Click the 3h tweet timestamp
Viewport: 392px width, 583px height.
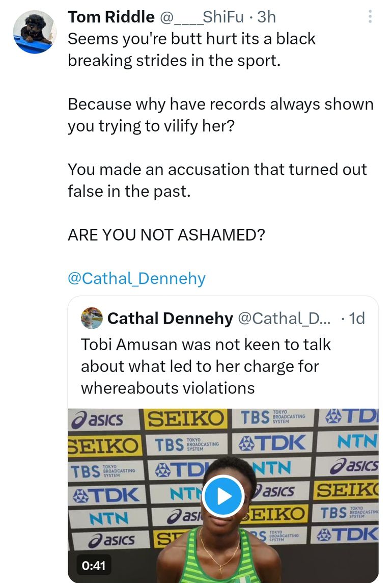coord(267,17)
